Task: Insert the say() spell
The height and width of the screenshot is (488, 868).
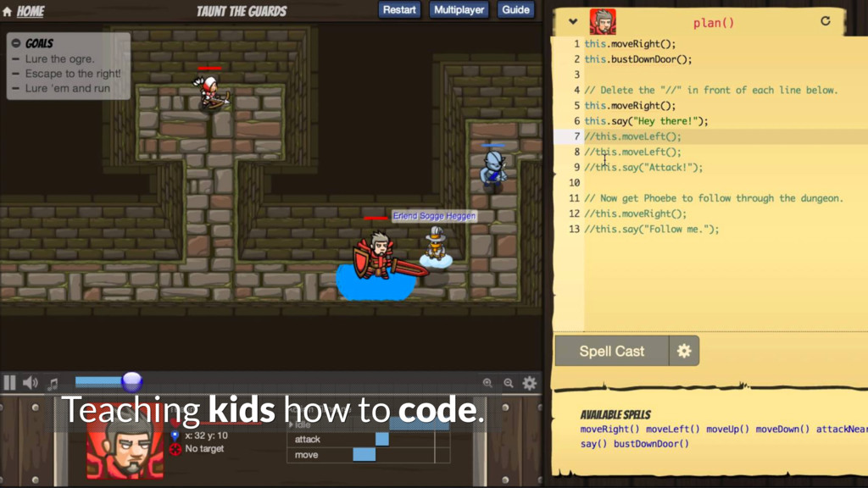Action: [x=593, y=444]
